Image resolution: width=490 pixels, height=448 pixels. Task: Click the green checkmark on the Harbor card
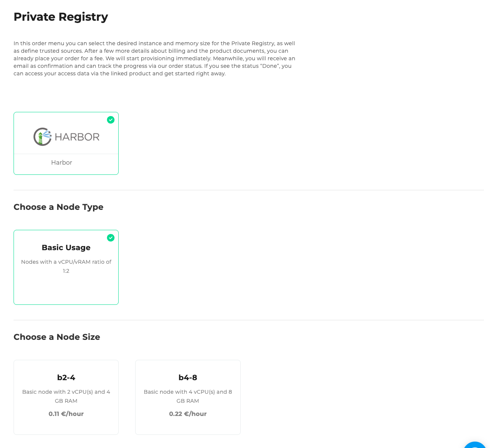click(x=111, y=120)
